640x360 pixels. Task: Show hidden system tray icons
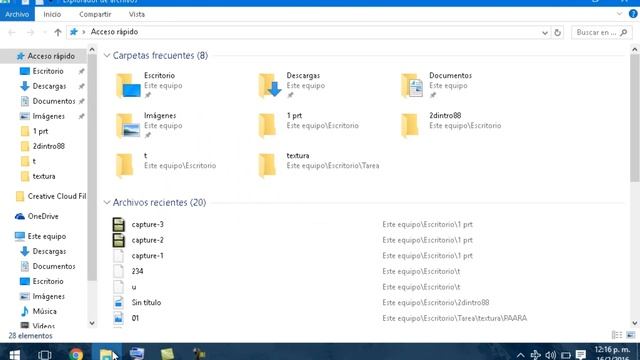tap(520, 355)
